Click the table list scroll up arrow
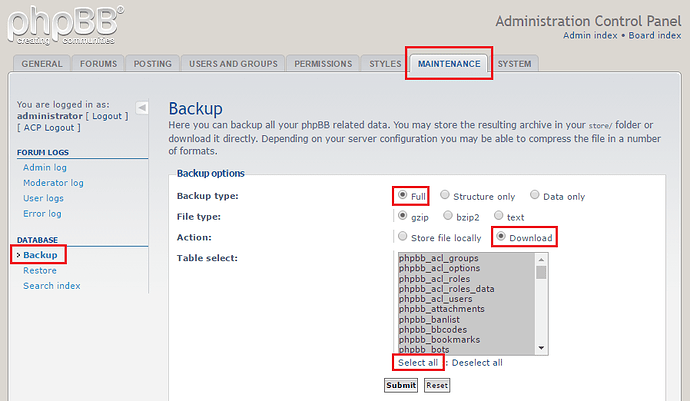Screen dimensions: 690x401 [541, 259]
